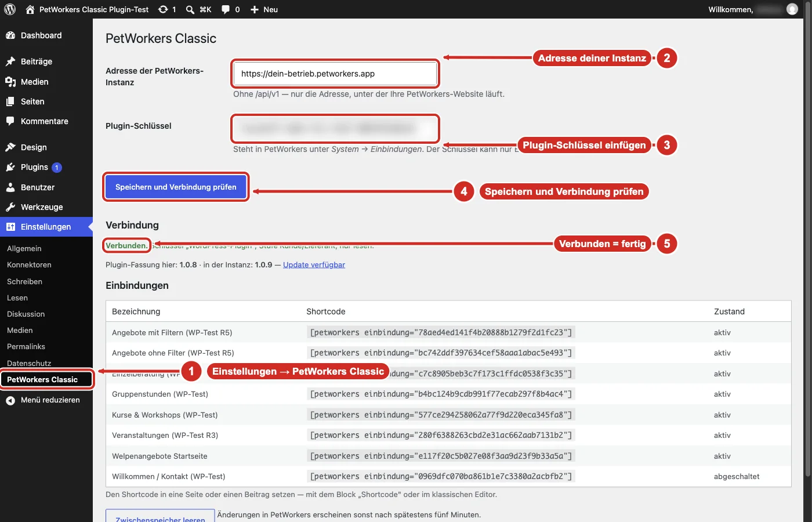Viewport: 812px width, 522px height.
Task: Click the Werkzeuge wrench icon
Action: [x=10, y=207]
